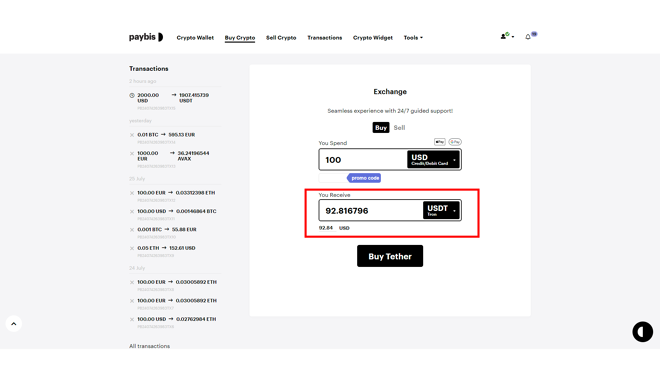
Task: Open the 1000.00 EUR to 36.24196544 AVAX transaction
Action: click(x=175, y=159)
